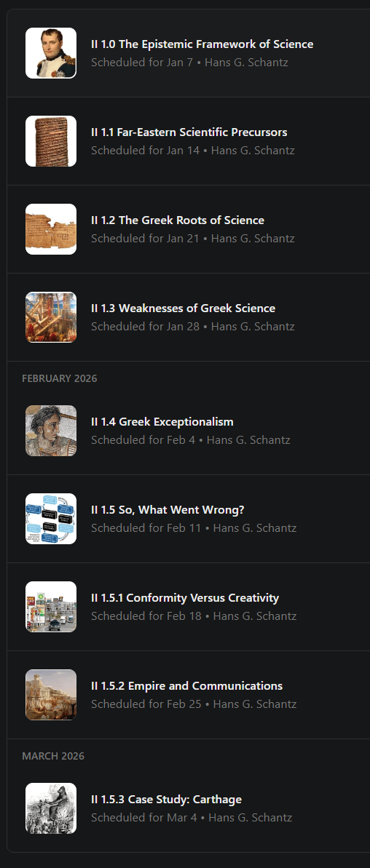
Task: Select II 1.2 The Greek Roots of Science
Action: pos(177,220)
